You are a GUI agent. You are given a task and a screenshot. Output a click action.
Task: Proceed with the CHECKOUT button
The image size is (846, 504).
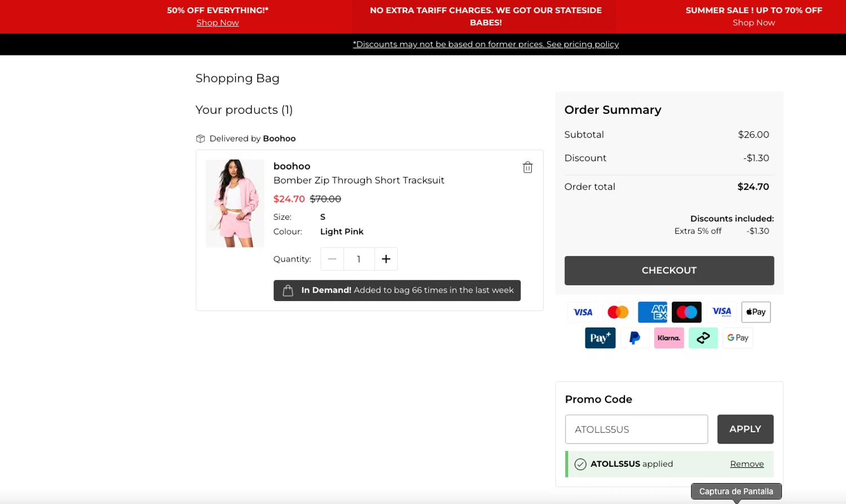(669, 271)
